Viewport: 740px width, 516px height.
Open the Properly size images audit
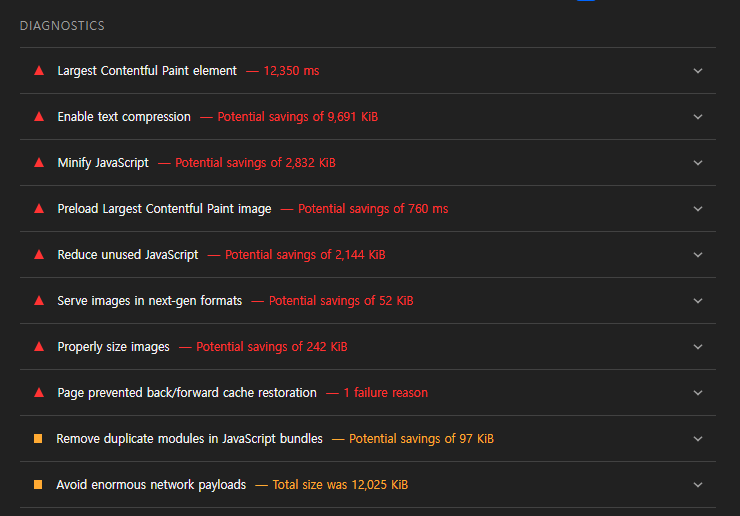coord(113,347)
